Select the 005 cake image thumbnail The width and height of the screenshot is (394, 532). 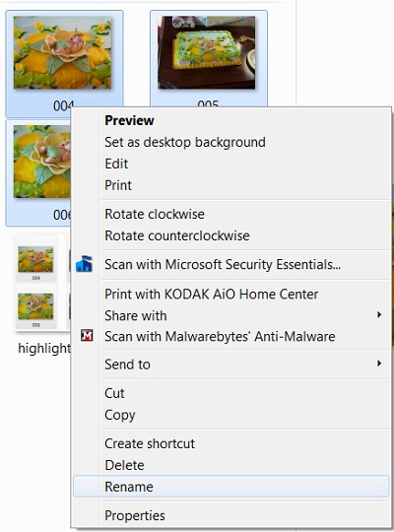coord(206,52)
